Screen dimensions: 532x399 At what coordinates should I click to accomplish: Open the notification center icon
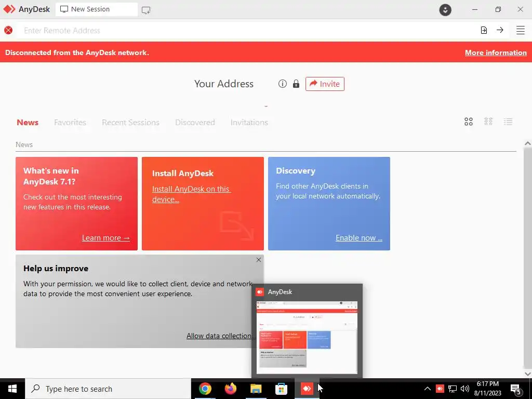coord(516,389)
